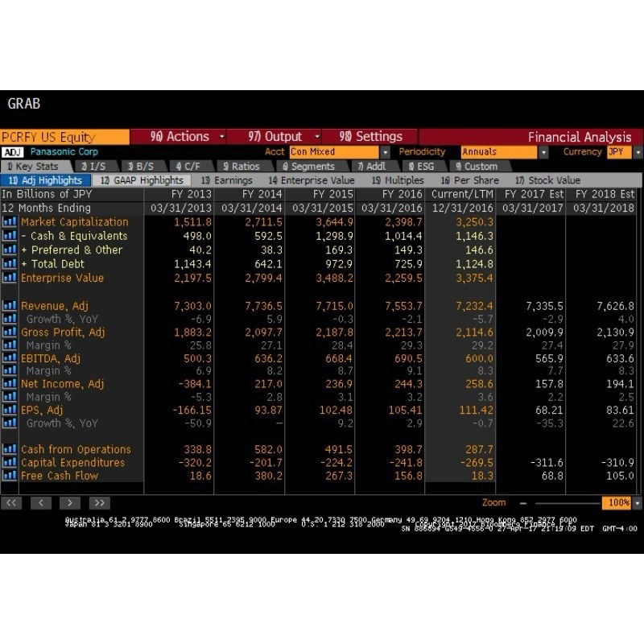Open chart for Cash from Operations
This screenshot has width=644, height=644.
point(9,448)
